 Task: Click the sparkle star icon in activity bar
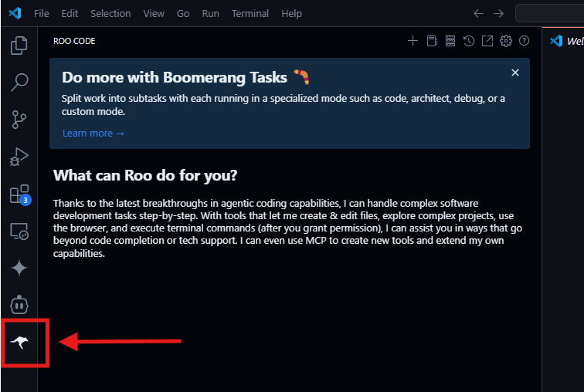pyautogui.click(x=19, y=269)
